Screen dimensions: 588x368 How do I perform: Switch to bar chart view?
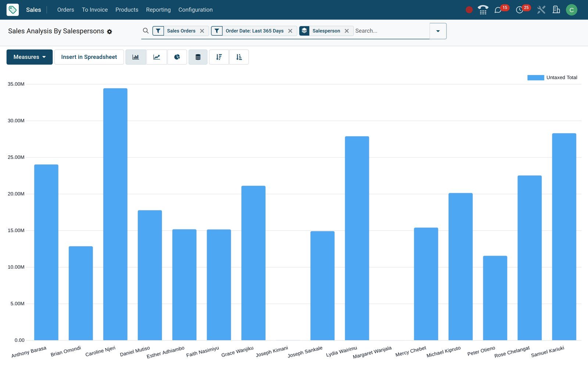coord(136,57)
